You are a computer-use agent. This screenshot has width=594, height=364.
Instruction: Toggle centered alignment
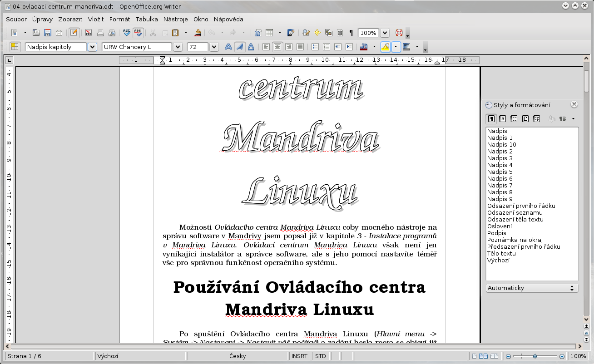pos(277,47)
